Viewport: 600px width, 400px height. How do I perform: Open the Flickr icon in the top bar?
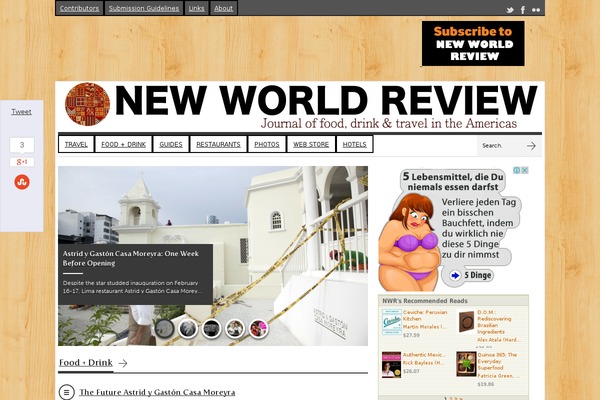536,10
